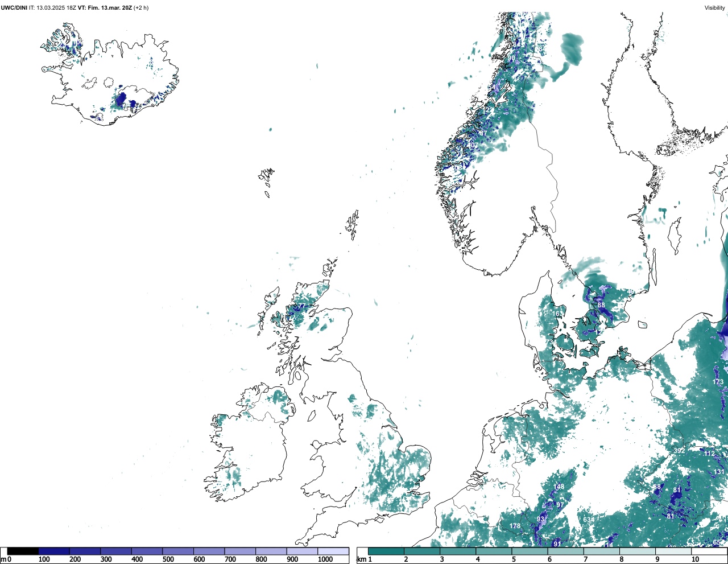Viewport: 728px width, 564px height.
Task: Click the '(+2 h)' forecast offset text
Action: tap(141, 8)
